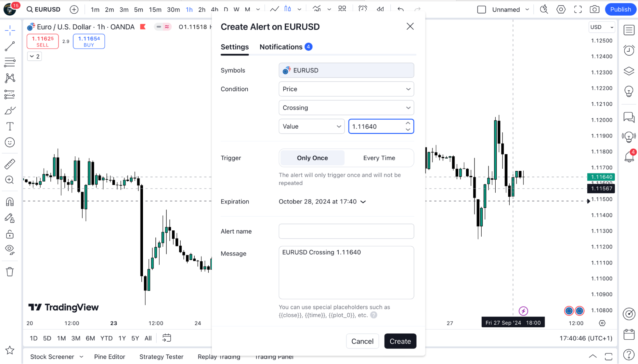This screenshot has height=364, width=638.
Task: Select the trend line drawing tool
Action: (x=10, y=46)
